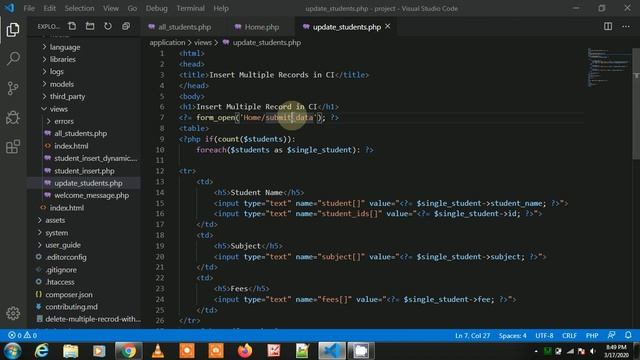The width and height of the screenshot is (640, 360).
Task: Open the Manage gear settings menu
Action: pyautogui.click(x=13, y=313)
